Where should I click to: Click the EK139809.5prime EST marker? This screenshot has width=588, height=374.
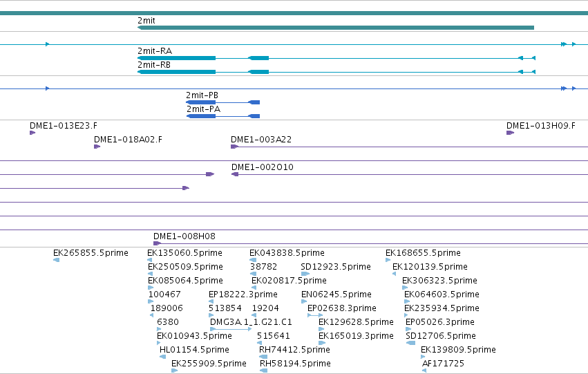[x=424, y=357]
